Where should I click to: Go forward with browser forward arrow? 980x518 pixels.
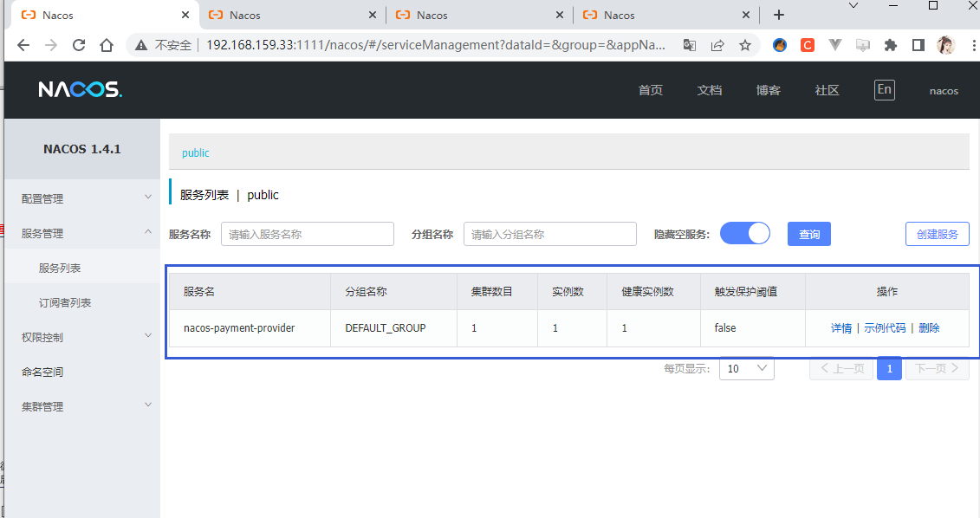click(51, 45)
